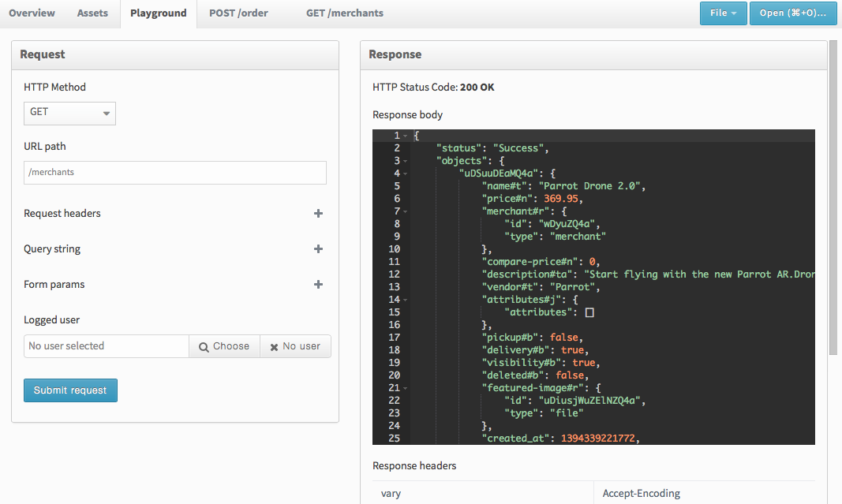
Task: Click the Submit request button
Action: (70, 390)
